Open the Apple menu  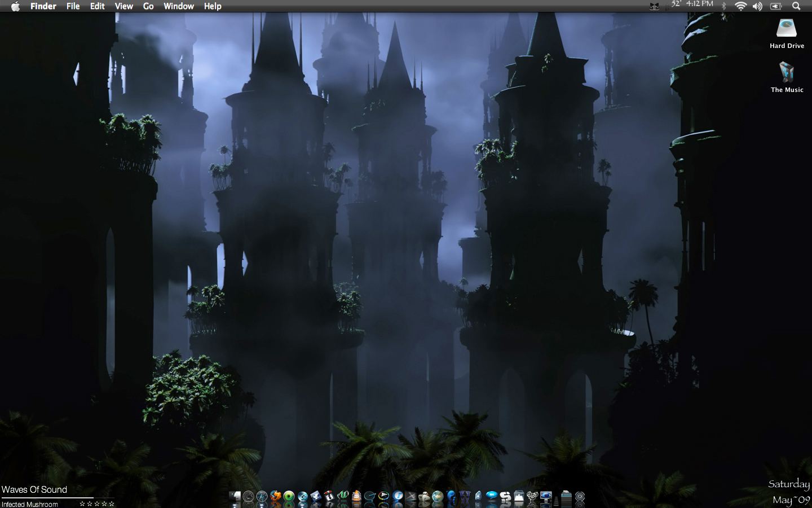15,6
